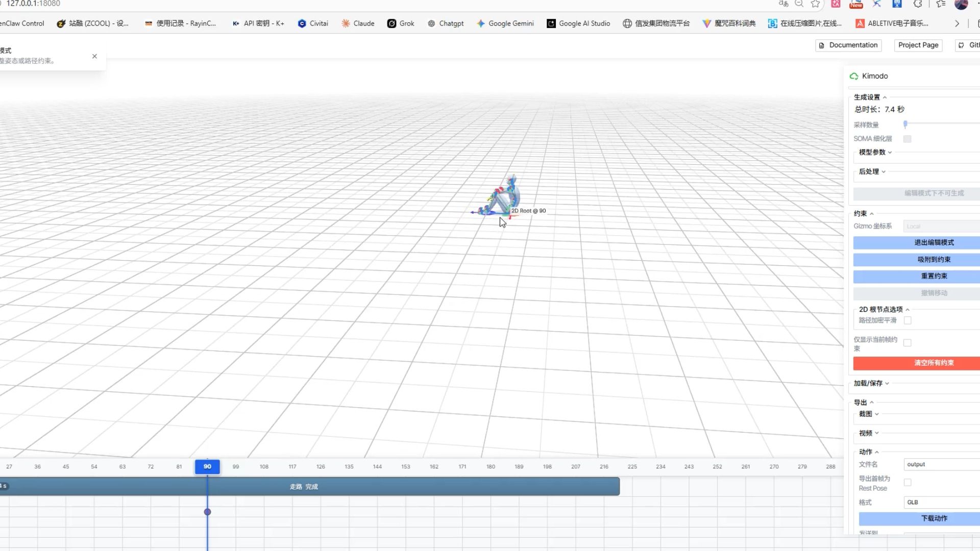Click the Kimodo cloud icon
The width and height of the screenshot is (980, 551).
tap(854, 76)
